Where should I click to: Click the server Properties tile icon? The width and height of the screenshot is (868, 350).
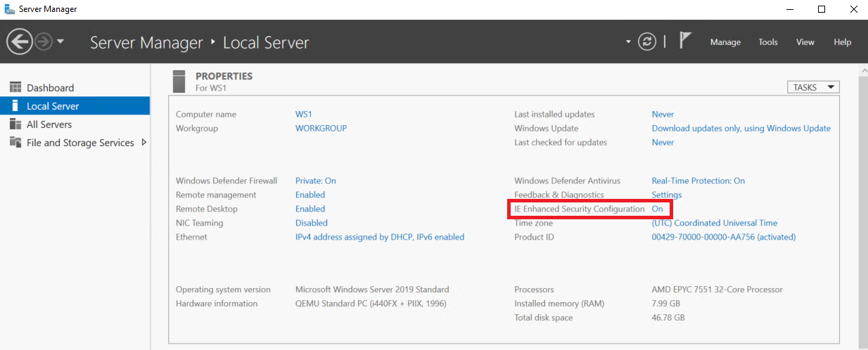point(179,81)
